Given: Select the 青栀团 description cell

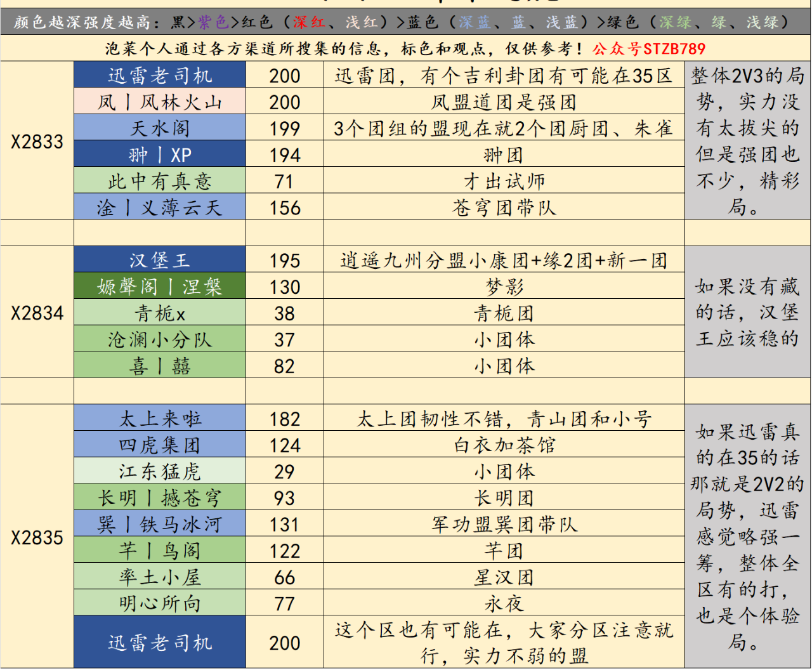Looking at the screenshot, I should [x=504, y=313].
